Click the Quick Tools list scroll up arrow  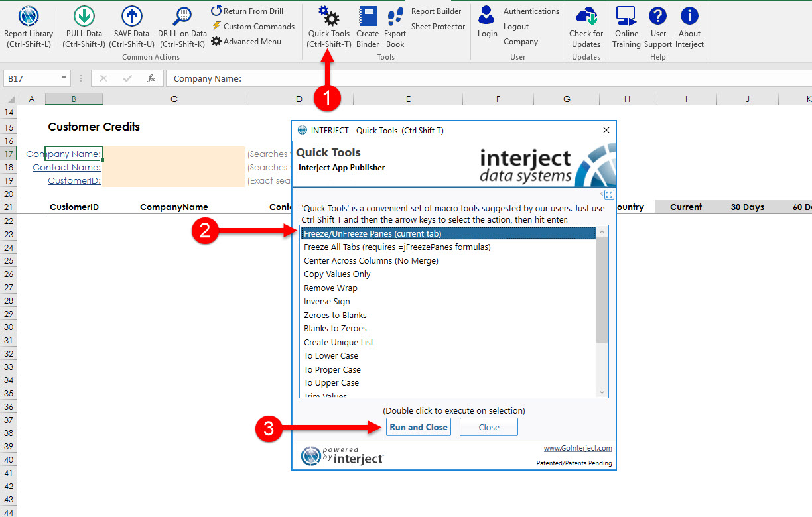[602, 232]
